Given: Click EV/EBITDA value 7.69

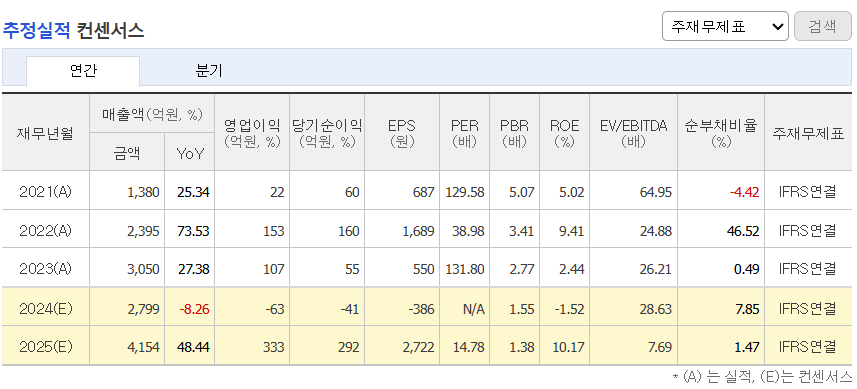Looking at the screenshot, I should tap(659, 347).
